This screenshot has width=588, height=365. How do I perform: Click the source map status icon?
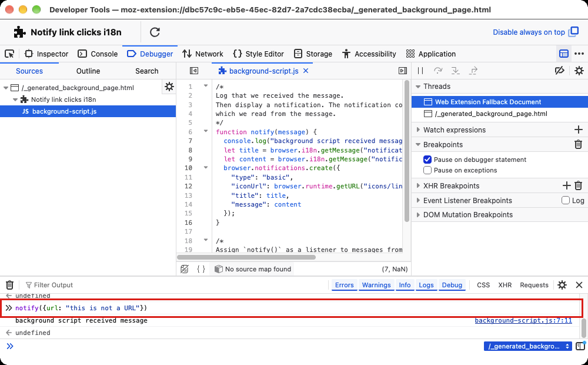(x=218, y=269)
